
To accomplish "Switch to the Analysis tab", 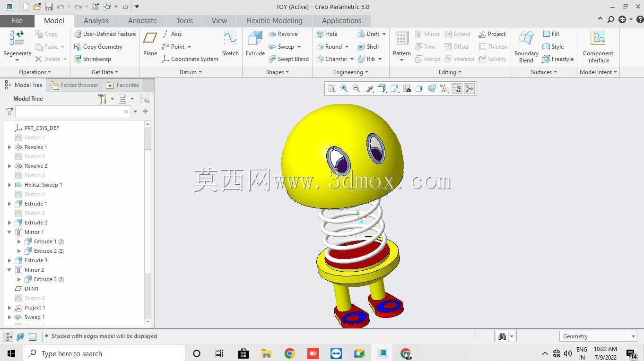I will pos(96,21).
